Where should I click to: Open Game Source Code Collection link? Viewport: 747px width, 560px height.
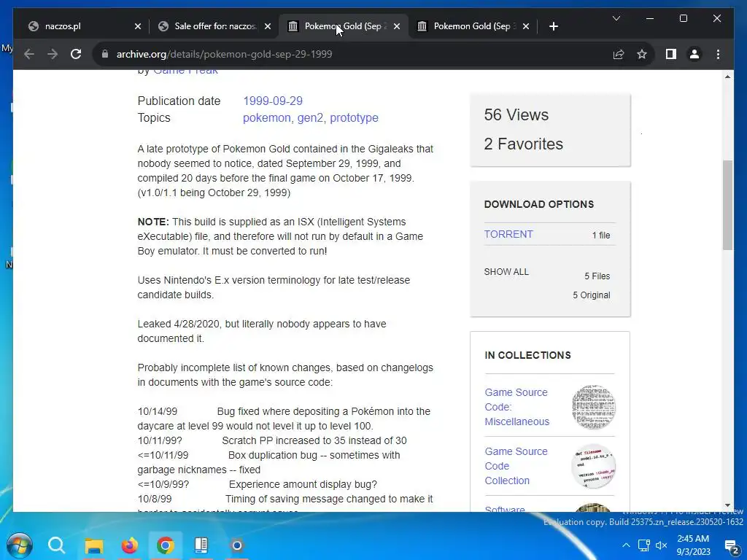click(x=516, y=466)
